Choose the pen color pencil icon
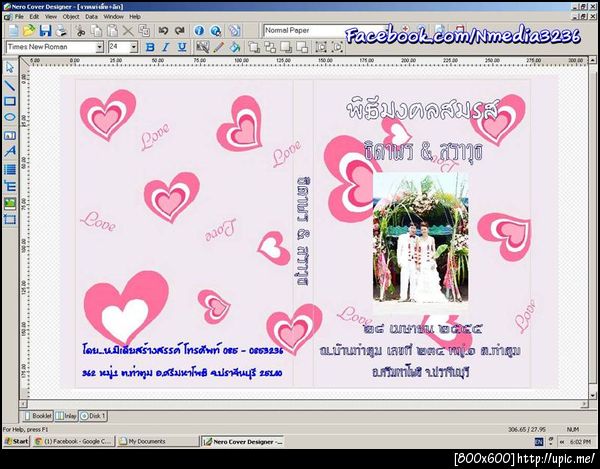 click(218, 47)
